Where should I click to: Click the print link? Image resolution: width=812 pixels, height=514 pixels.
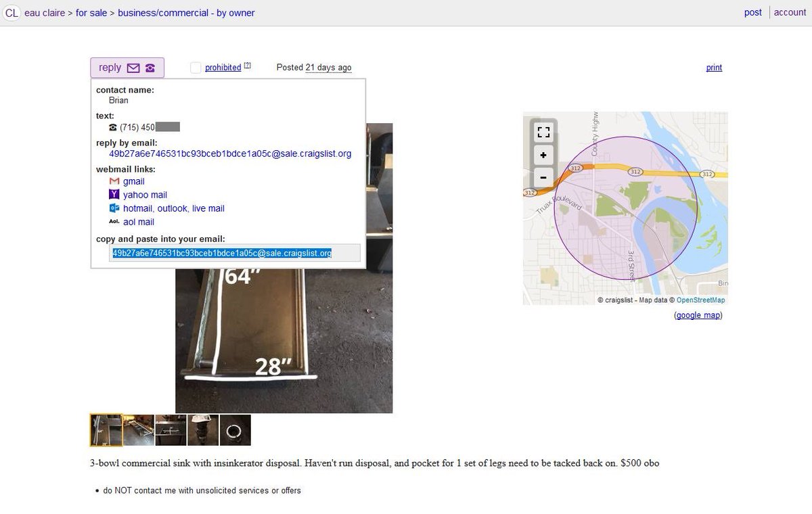point(714,68)
